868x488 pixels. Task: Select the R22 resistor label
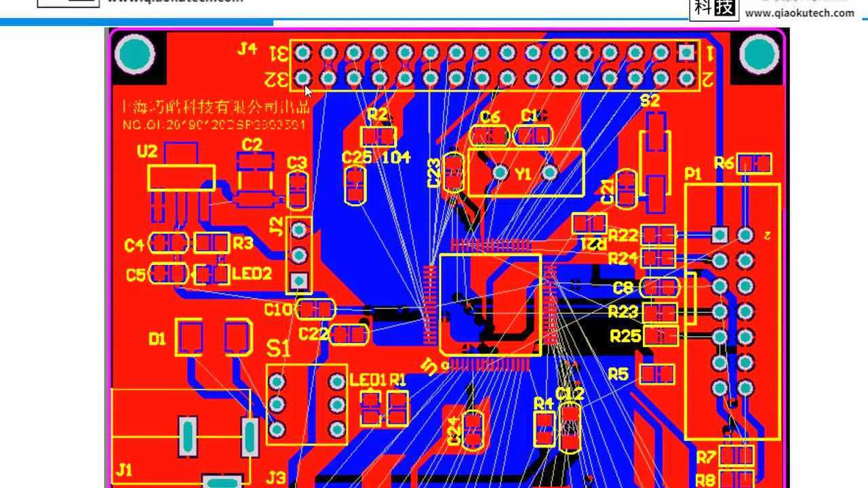[x=623, y=235]
